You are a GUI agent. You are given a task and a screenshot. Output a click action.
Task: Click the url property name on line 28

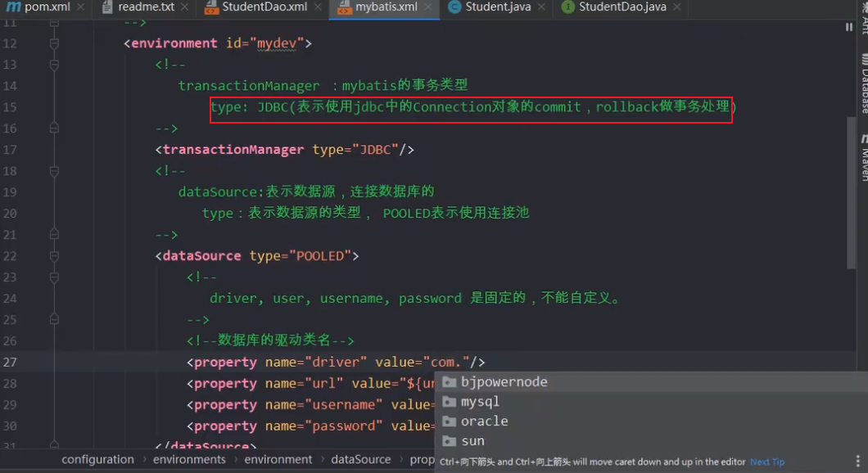[323, 383]
